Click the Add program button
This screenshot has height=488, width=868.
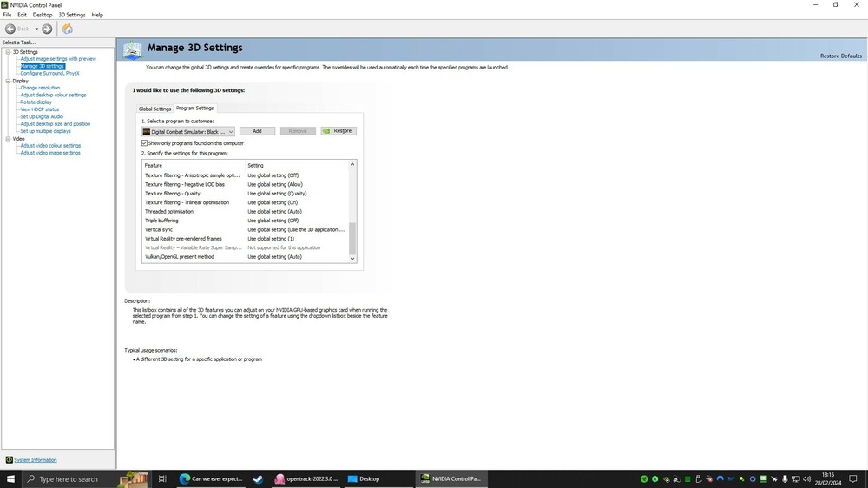point(257,131)
